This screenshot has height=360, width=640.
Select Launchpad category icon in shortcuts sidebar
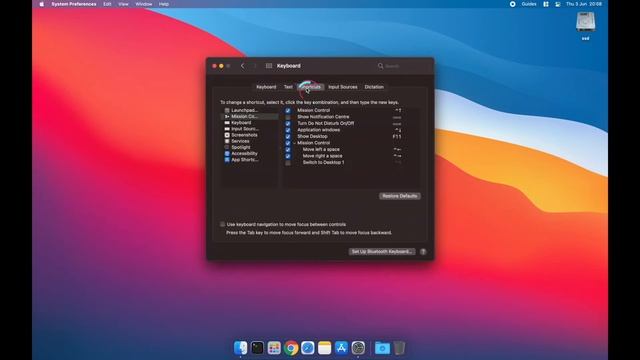pos(227,110)
